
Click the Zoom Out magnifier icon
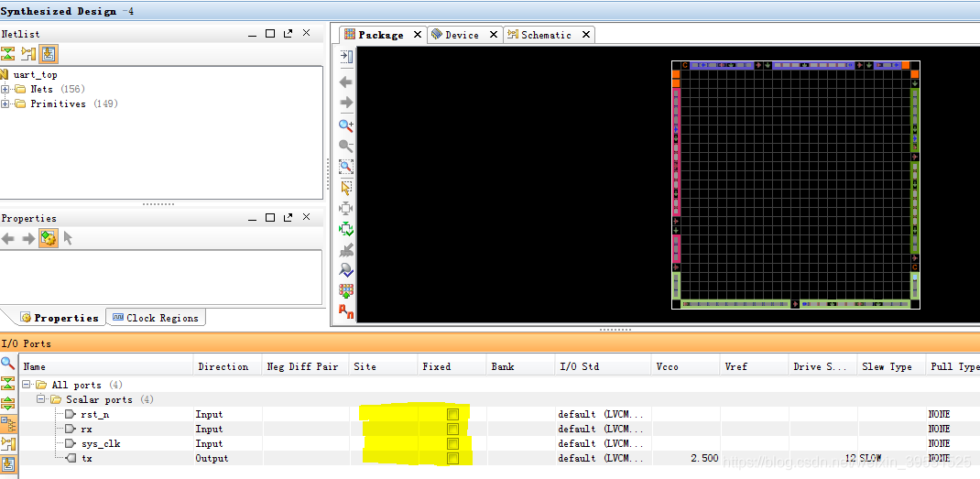(x=346, y=146)
